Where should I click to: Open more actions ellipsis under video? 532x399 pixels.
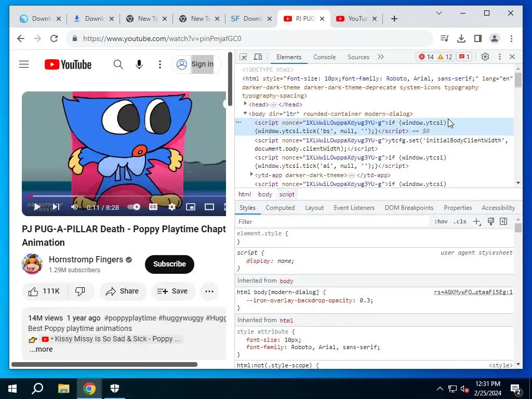pos(209,291)
